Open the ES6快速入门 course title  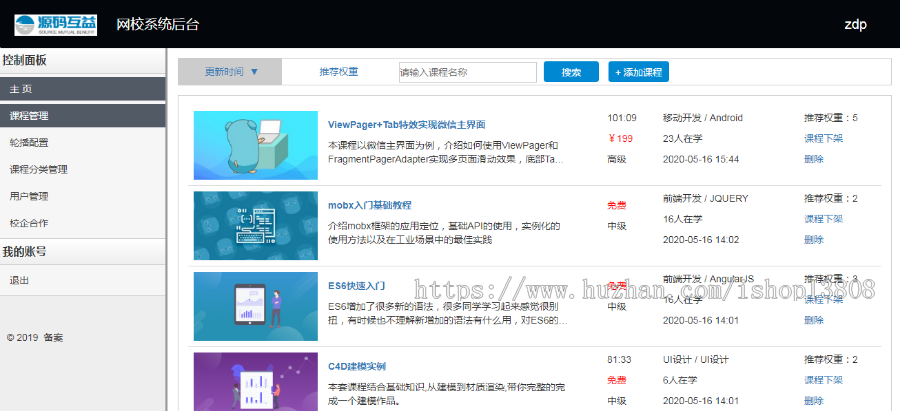coord(356,286)
